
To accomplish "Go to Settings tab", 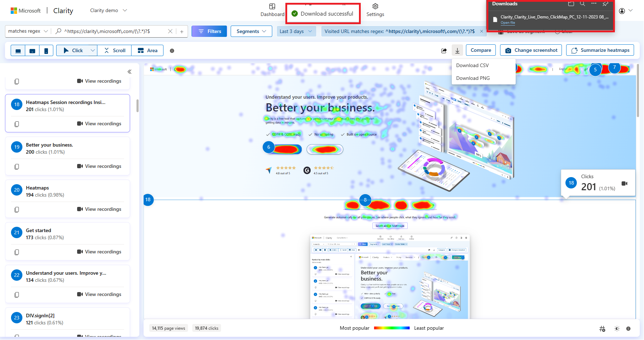I will click(375, 10).
